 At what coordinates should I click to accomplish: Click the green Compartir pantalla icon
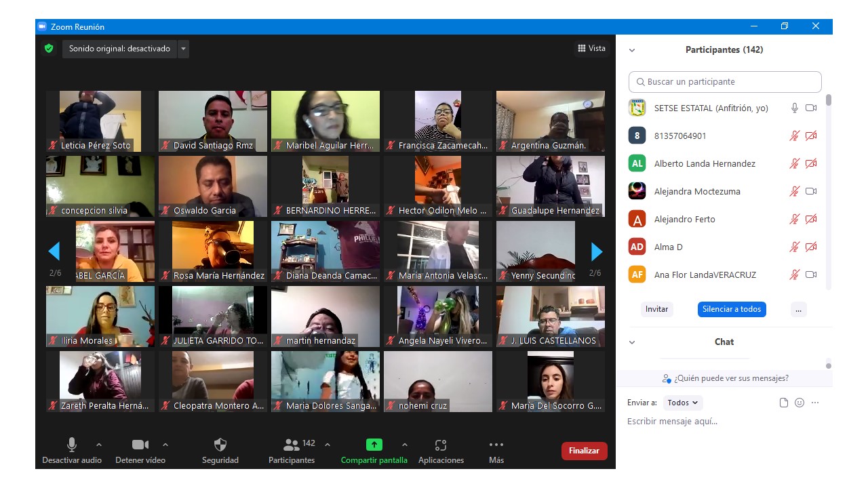pos(374,445)
